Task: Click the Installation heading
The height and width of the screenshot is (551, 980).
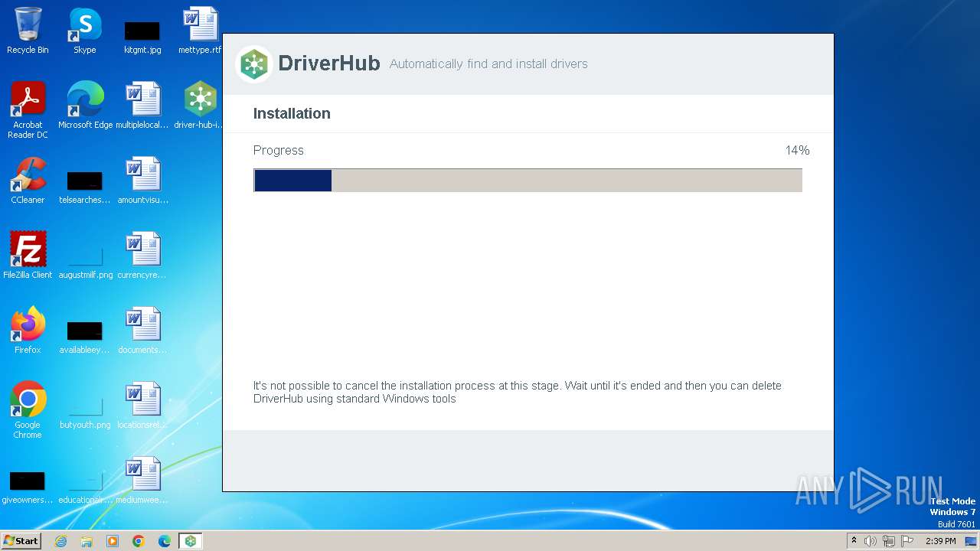Action: pyautogui.click(x=292, y=113)
